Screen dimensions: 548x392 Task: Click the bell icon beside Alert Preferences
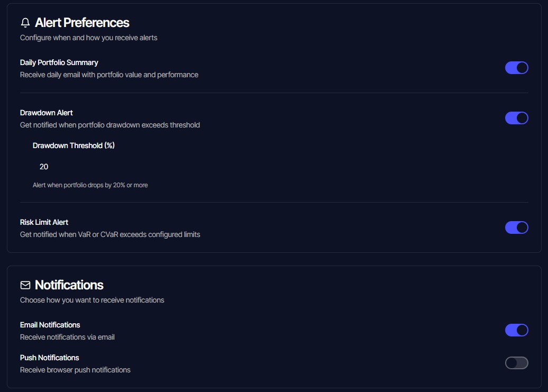pos(25,23)
